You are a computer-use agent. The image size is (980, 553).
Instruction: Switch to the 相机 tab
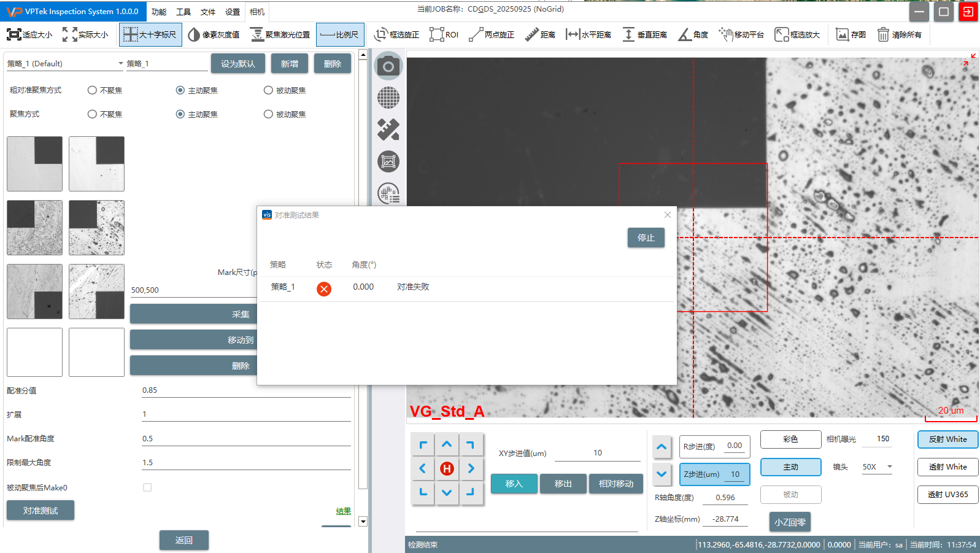(x=257, y=12)
